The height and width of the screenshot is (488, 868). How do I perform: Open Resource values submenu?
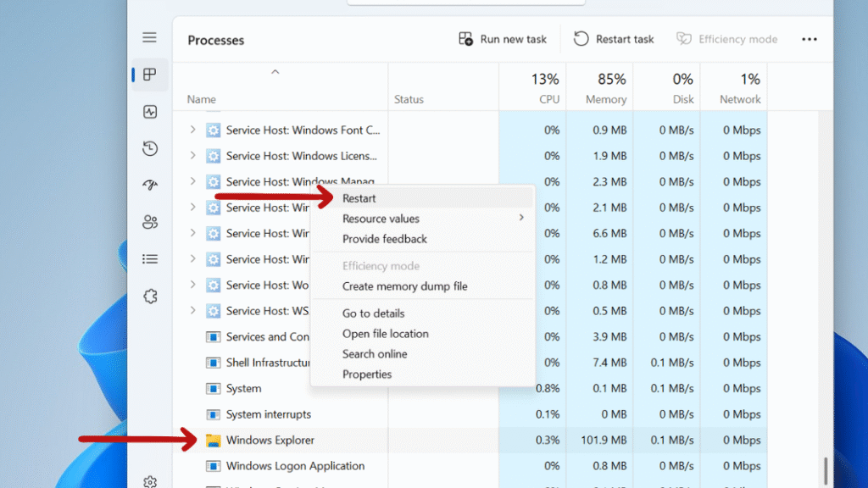tap(422, 219)
